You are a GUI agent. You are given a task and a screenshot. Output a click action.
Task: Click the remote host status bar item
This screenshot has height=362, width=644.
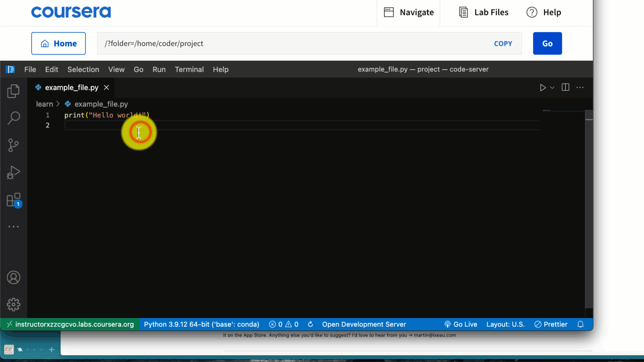(x=70, y=324)
